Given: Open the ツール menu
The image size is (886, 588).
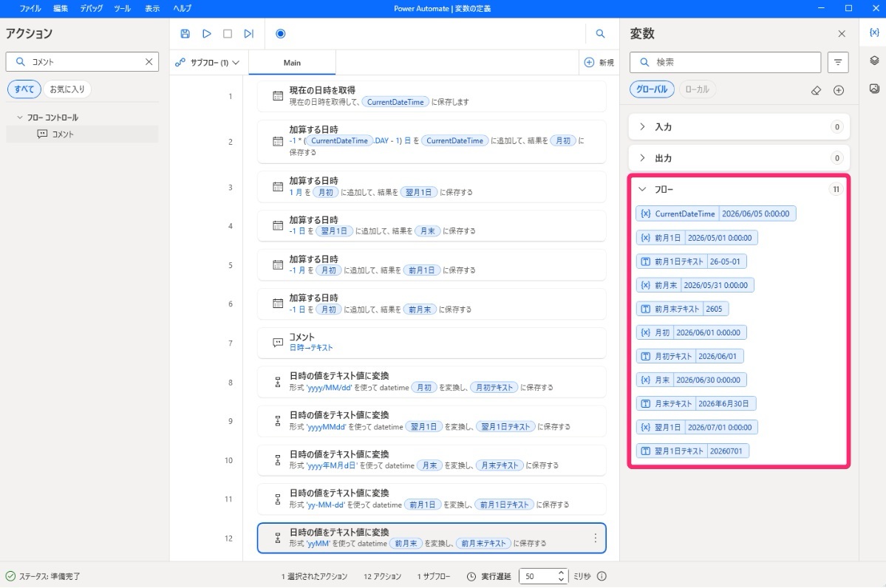Looking at the screenshot, I should (123, 8).
